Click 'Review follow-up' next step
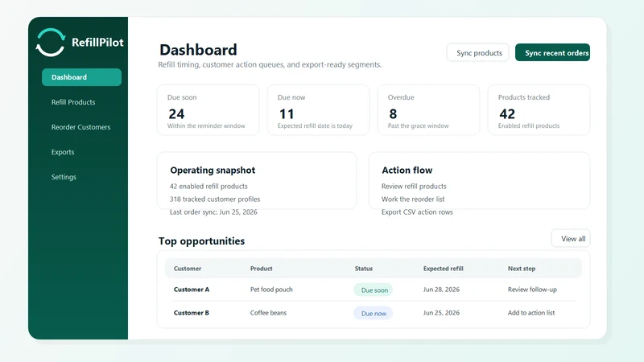The image size is (644, 362). coord(532,290)
